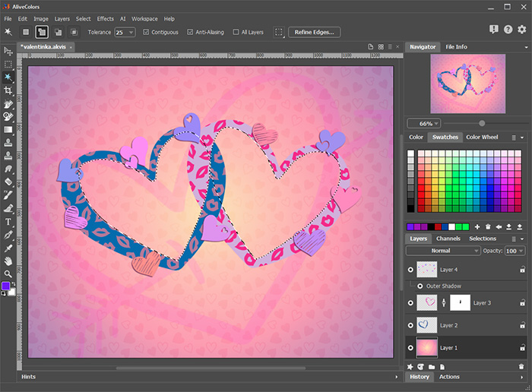Click the Navigator zoom slider handle
Viewport: 532px width, 392px height.
[482, 123]
